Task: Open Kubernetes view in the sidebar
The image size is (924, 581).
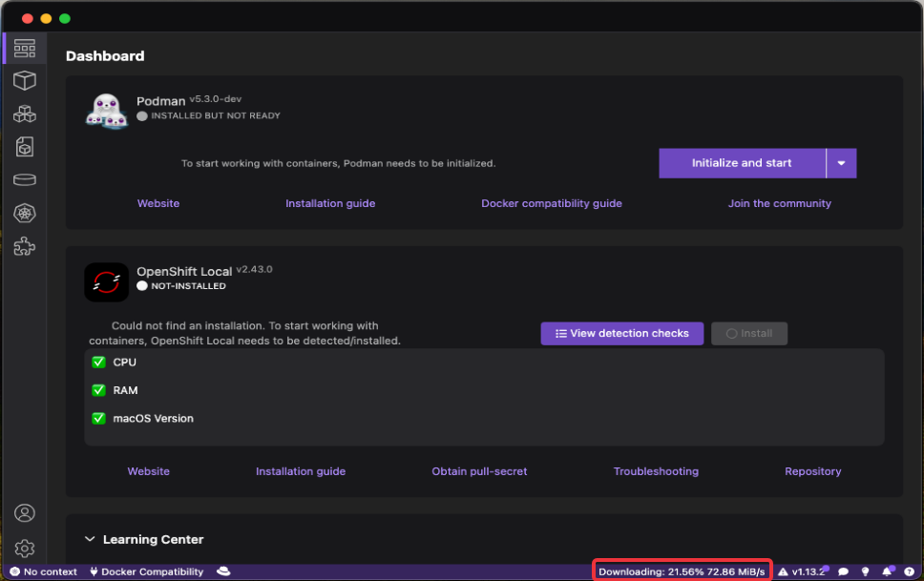Action: click(x=25, y=214)
